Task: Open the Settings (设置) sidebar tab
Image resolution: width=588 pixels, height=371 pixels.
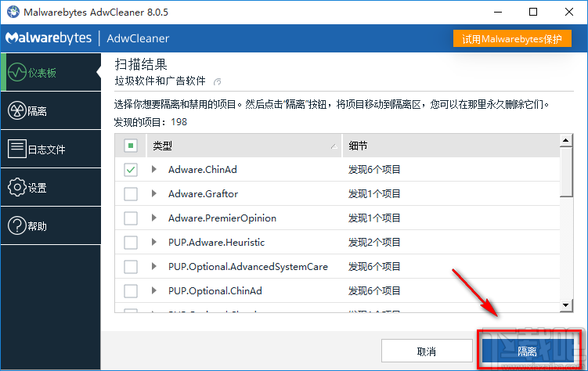Action: tap(51, 187)
